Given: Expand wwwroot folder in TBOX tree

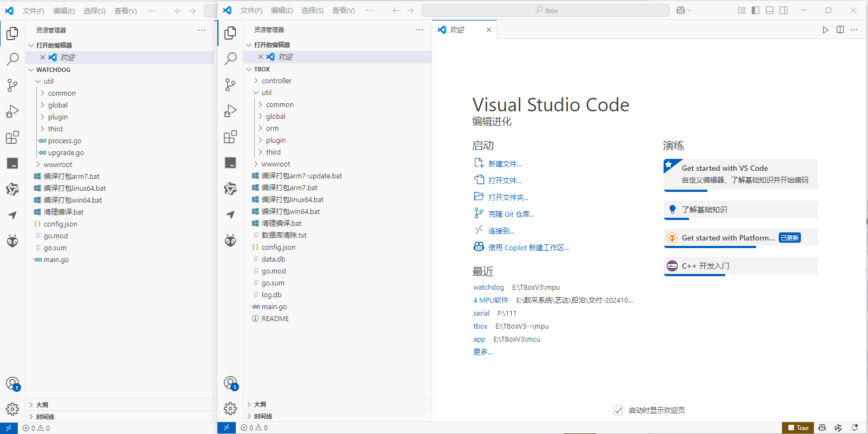Looking at the screenshot, I should 337,164.
